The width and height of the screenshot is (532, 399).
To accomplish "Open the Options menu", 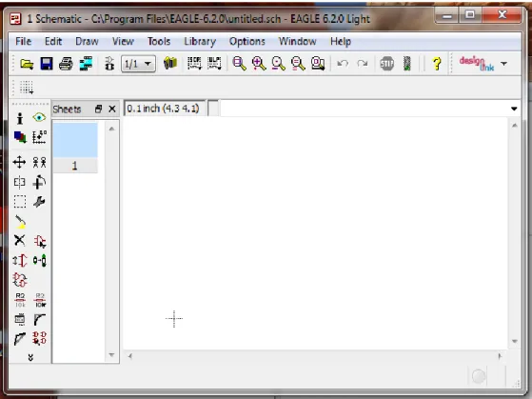I will tap(247, 42).
